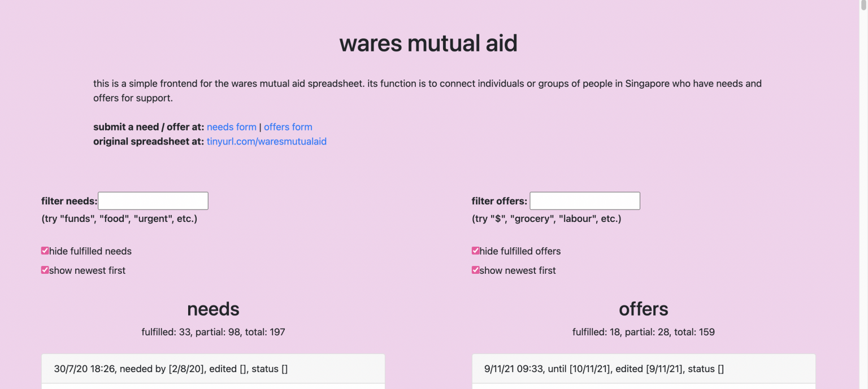The width and height of the screenshot is (868, 389).
Task: Select the filter offers hint text
Action: tap(546, 218)
